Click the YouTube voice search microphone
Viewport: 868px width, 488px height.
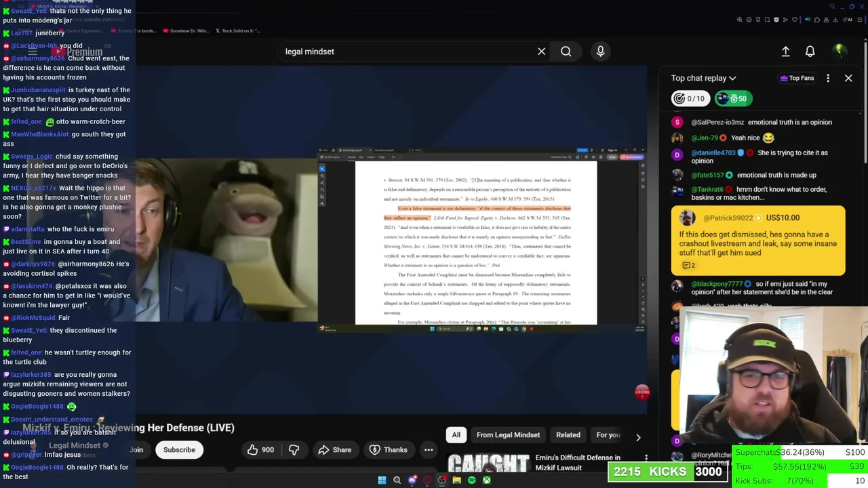tap(600, 51)
